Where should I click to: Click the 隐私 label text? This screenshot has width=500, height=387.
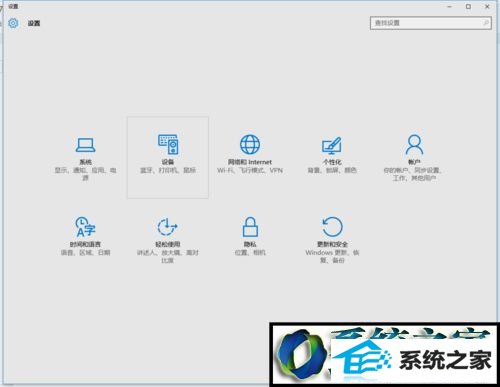click(x=250, y=244)
